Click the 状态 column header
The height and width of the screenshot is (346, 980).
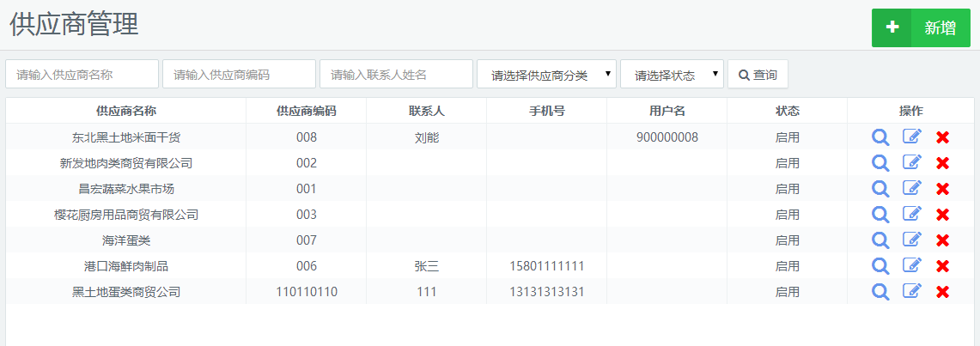click(x=787, y=111)
